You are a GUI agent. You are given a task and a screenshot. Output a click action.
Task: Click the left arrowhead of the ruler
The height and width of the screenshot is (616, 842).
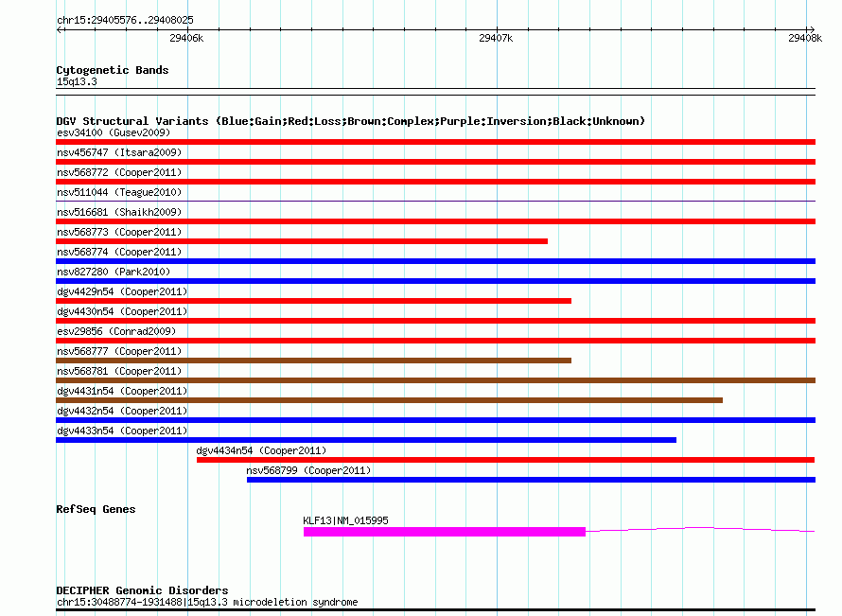pos(60,29)
